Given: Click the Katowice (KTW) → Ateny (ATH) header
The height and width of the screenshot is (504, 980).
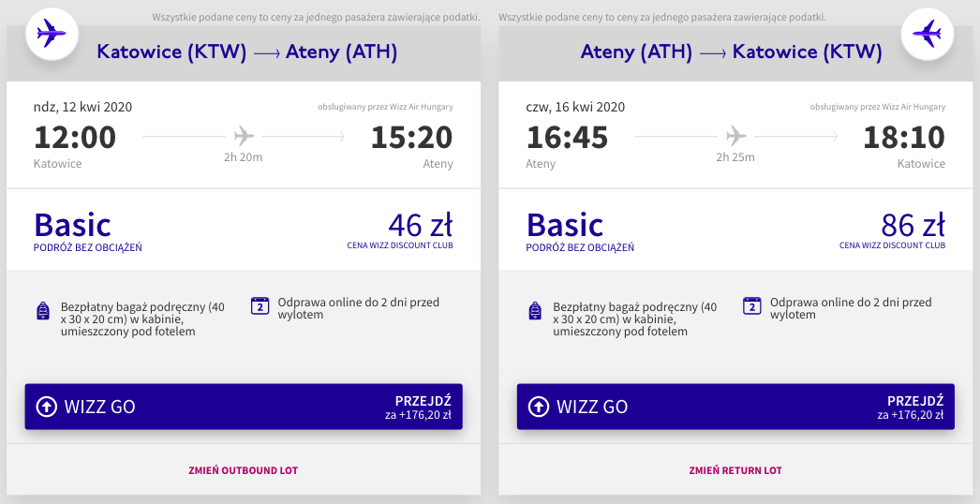Looking at the screenshot, I should coord(247,52).
